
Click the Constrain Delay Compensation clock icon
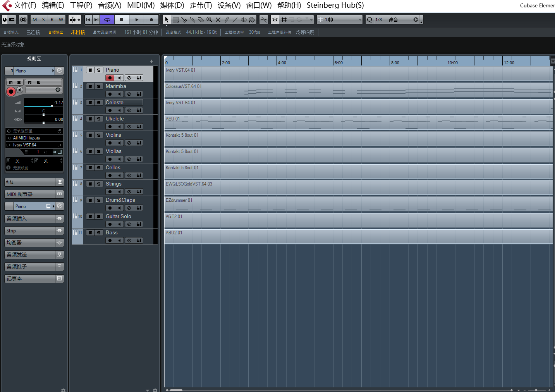point(23,20)
